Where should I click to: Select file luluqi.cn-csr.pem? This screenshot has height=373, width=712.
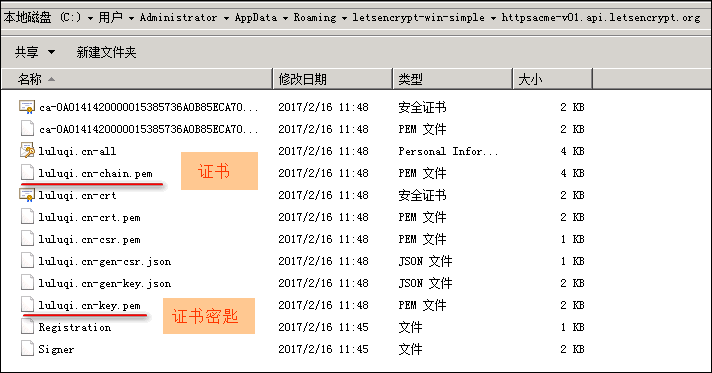point(89,239)
